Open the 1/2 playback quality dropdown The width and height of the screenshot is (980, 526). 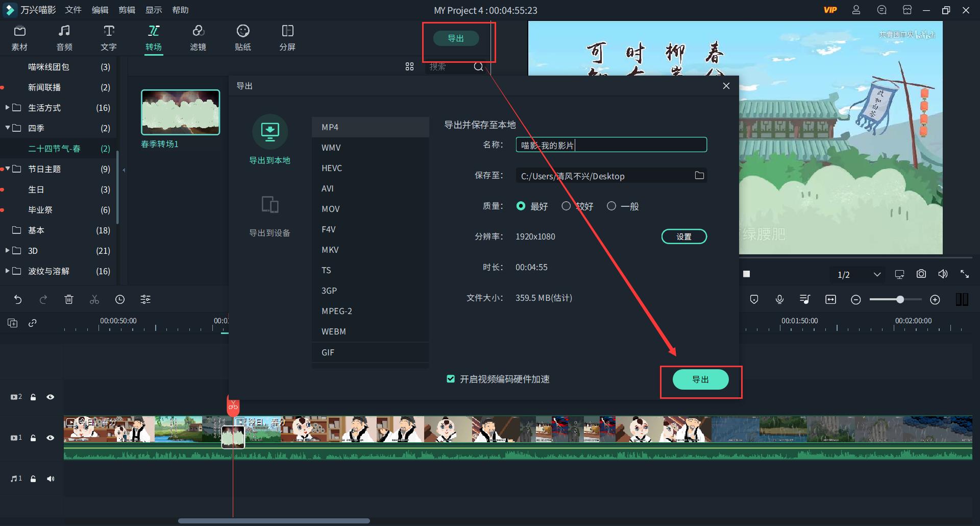(x=857, y=274)
